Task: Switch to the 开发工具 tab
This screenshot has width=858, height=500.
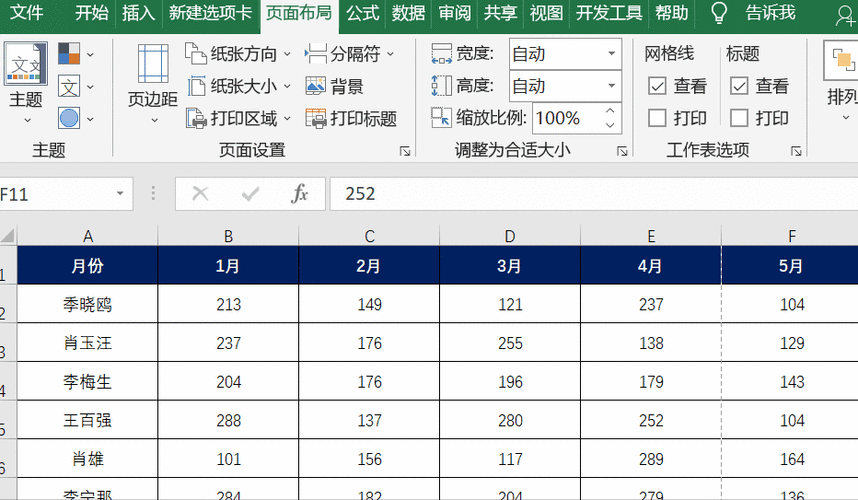Action: click(x=609, y=12)
